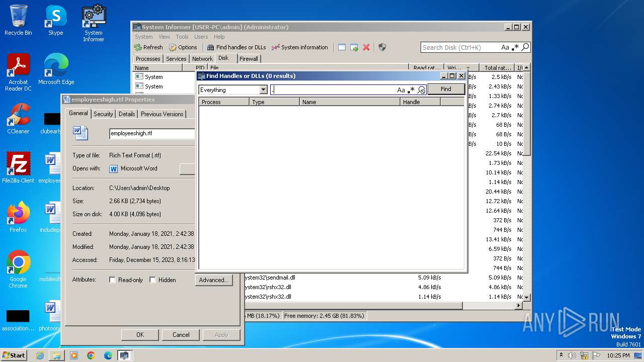This screenshot has width=644, height=362.
Task: Toggle Read-only attribute checkbox
Action: click(x=113, y=280)
